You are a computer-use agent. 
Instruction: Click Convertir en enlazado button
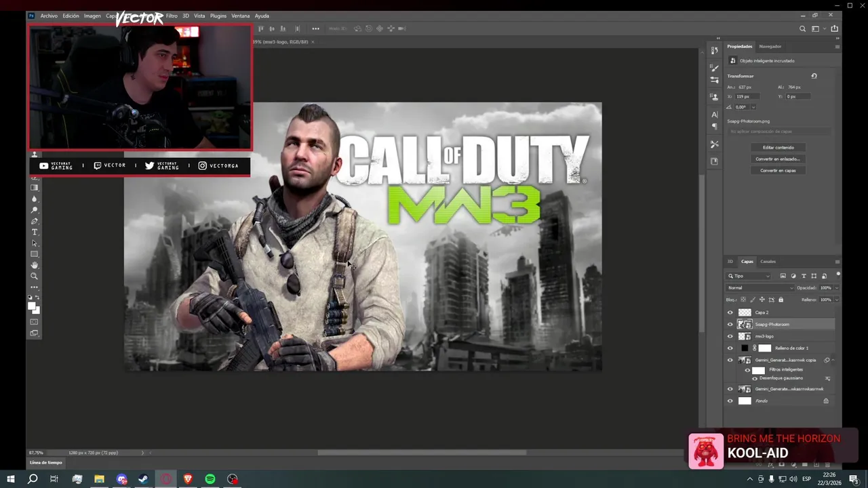point(778,159)
